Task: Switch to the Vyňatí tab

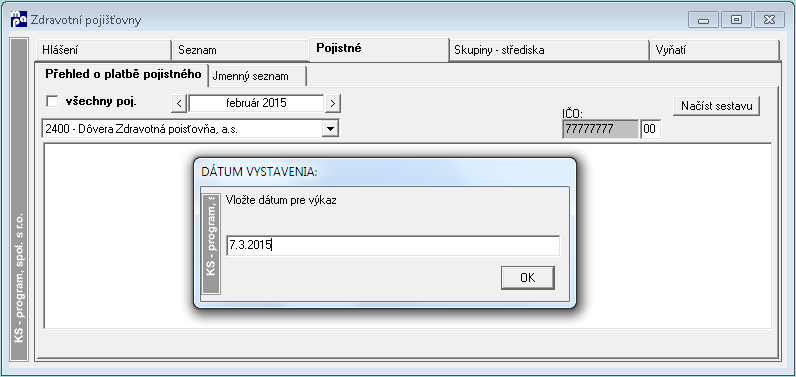Action: coord(714,50)
